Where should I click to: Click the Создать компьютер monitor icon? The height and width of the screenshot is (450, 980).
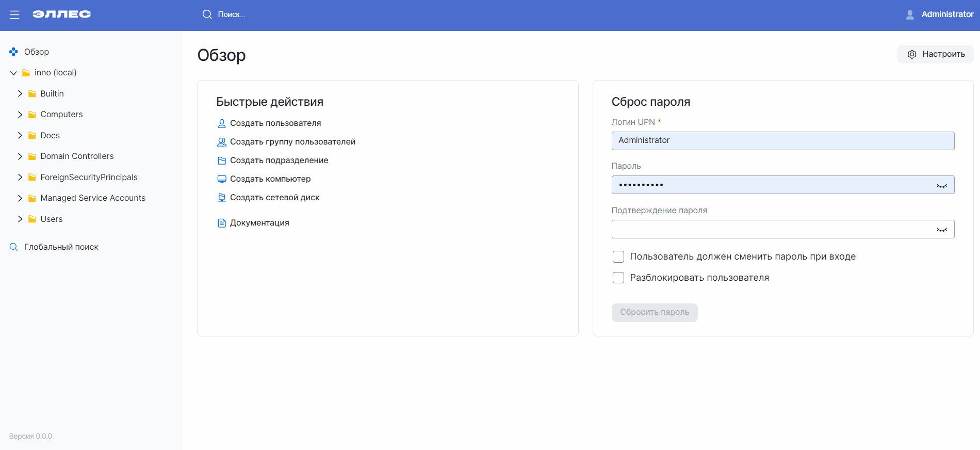click(x=222, y=179)
